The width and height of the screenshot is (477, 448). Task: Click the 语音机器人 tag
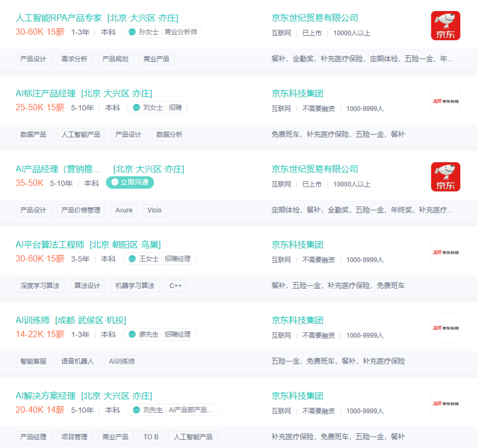[x=78, y=361]
